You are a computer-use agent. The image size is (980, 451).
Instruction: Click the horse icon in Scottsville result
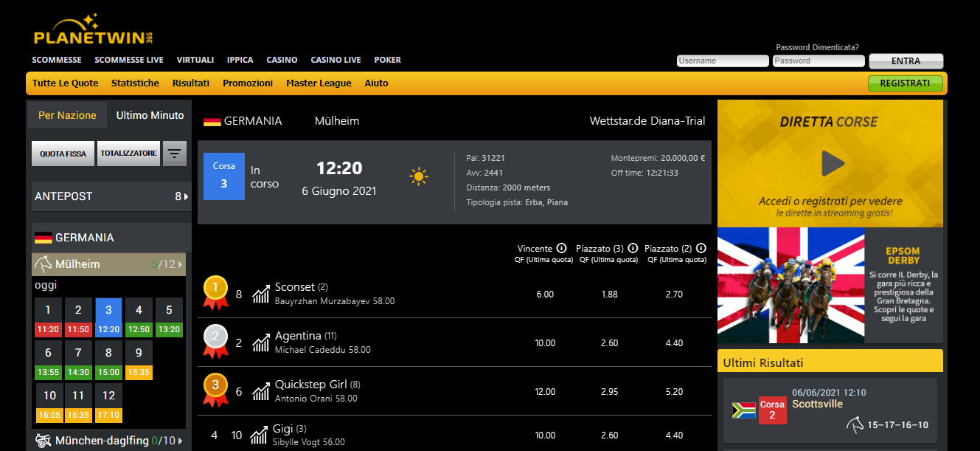pos(855,425)
